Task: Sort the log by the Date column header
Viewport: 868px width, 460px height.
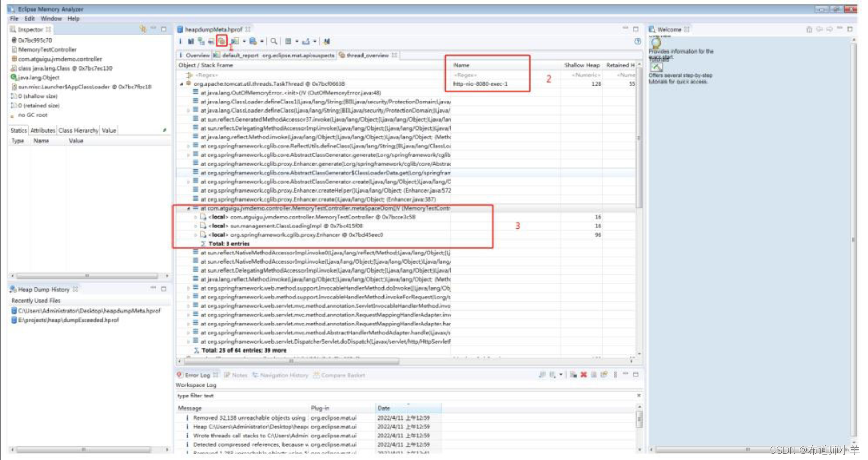Action: point(384,408)
